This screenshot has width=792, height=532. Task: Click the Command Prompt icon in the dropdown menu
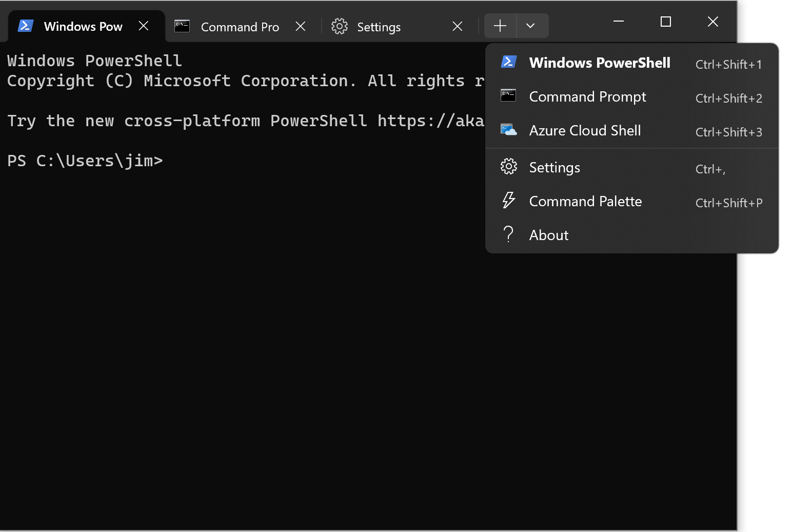click(x=508, y=95)
